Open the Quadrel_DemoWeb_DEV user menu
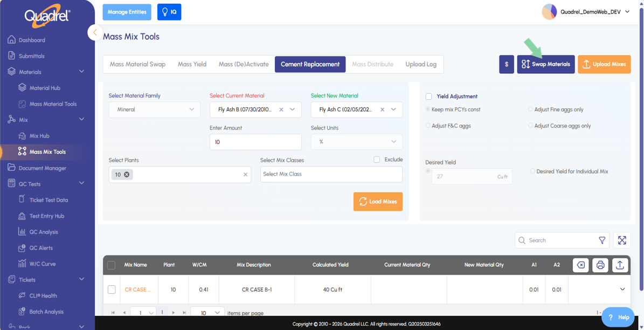Image resolution: width=644 pixels, height=330 pixels. [586, 12]
